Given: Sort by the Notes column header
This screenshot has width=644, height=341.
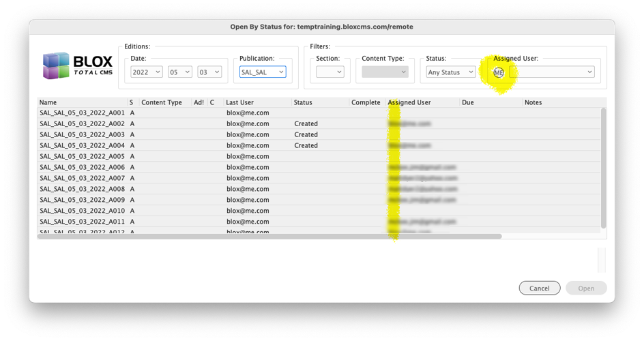Looking at the screenshot, I should point(533,102).
